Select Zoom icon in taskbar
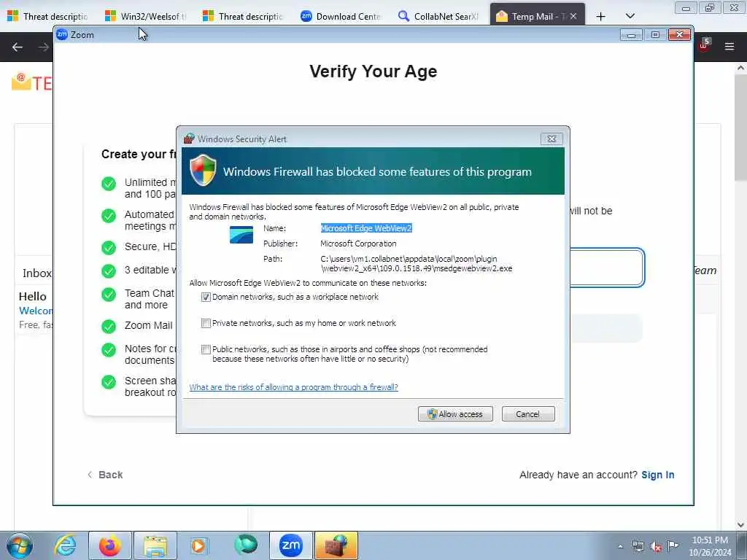Screen dimensions: 747x560 pyautogui.click(x=290, y=545)
